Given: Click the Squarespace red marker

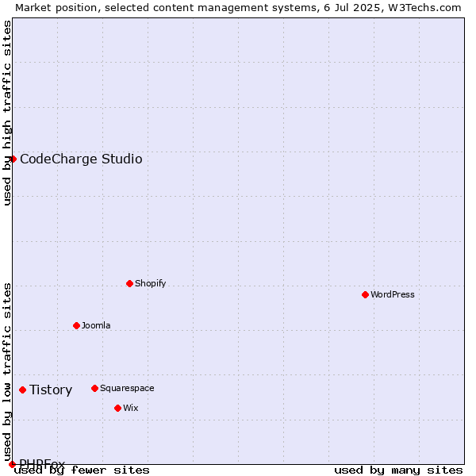Looking at the screenshot, I should [94, 388].
